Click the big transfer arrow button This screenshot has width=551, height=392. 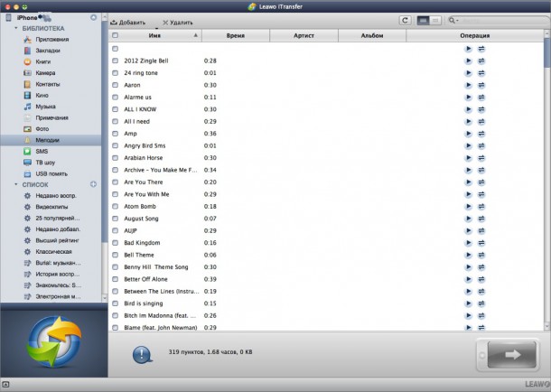(x=511, y=354)
